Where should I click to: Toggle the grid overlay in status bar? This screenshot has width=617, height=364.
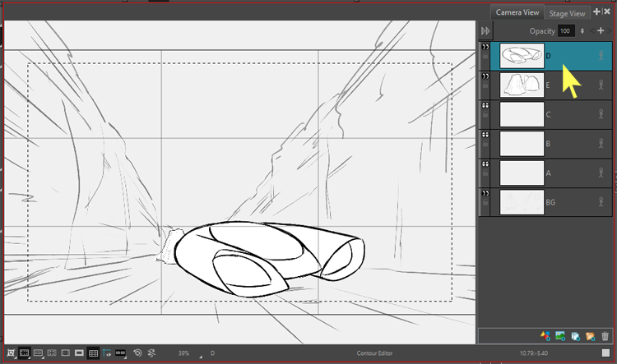coord(93,353)
